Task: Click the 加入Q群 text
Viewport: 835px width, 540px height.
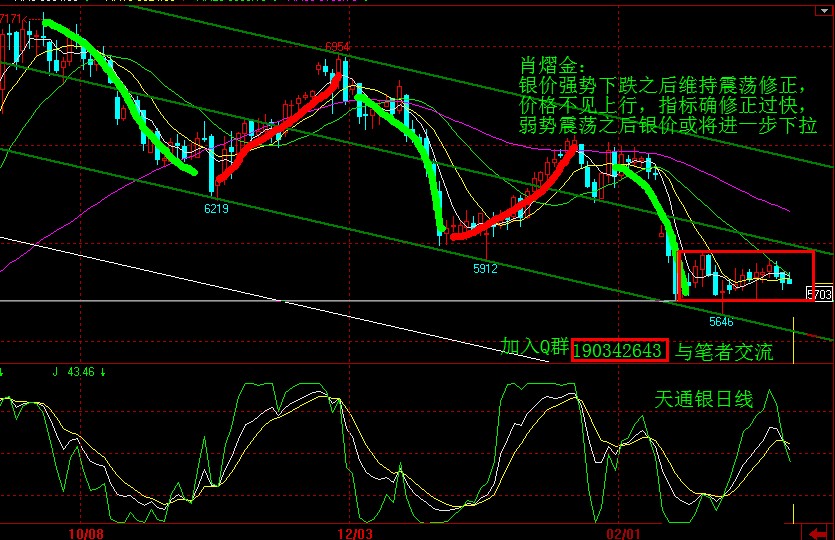Action: point(535,348)
